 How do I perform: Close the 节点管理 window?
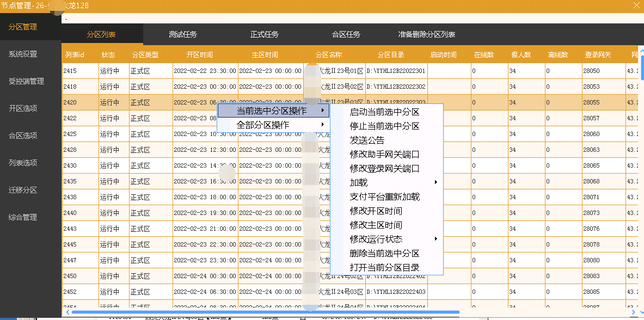pyautogui.click(x=636, y=5)
